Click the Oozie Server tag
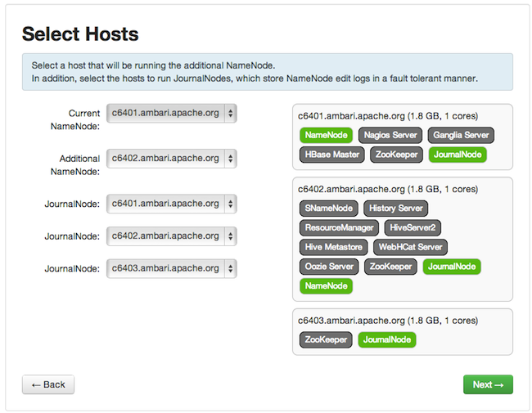532x413 pixels. click(x=330, y=267)
